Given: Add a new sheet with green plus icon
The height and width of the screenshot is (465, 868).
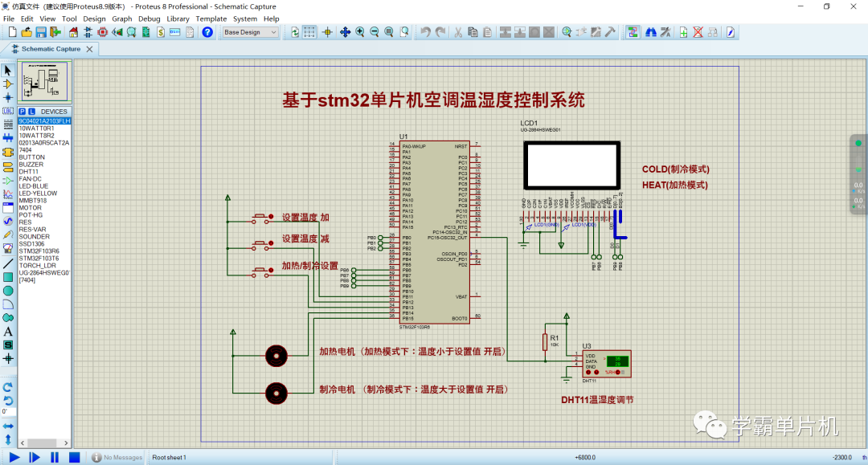Looking at the screenshot, I should (x=684, y=33).
